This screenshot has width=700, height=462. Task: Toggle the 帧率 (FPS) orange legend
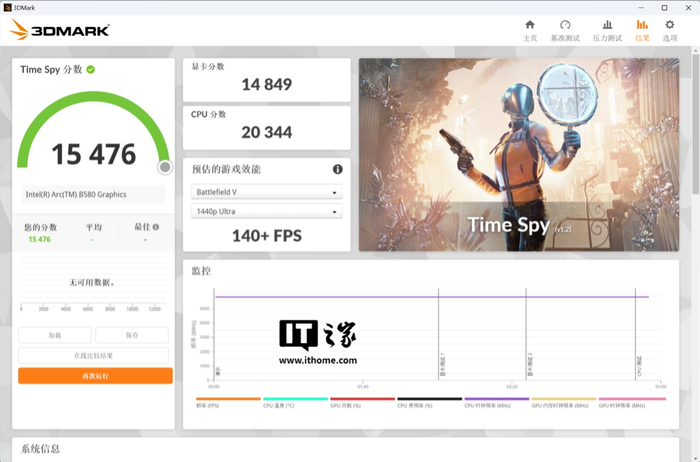(x=228, y=402)
